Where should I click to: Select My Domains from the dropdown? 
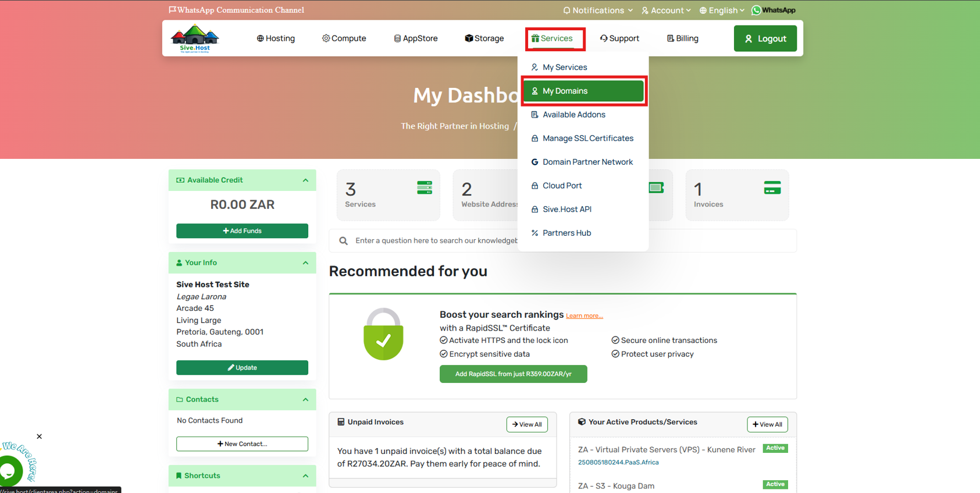click(x=583, y=91)
